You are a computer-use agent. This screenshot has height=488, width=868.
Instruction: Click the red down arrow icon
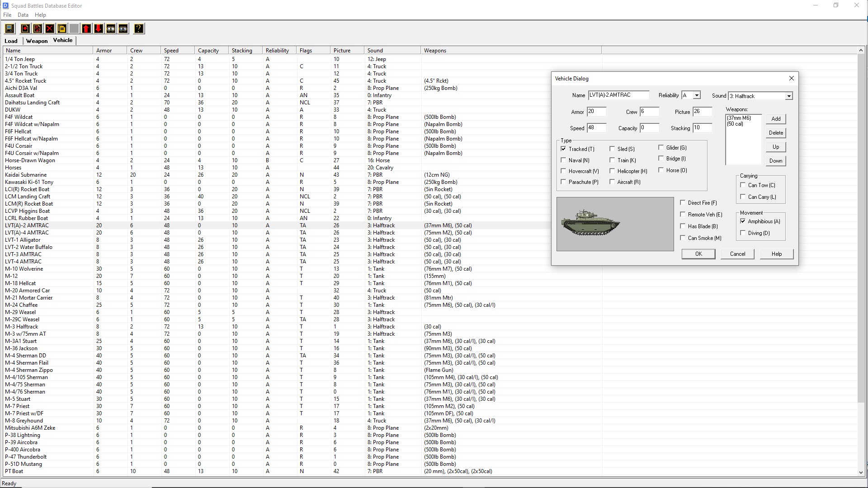[98, 29]
